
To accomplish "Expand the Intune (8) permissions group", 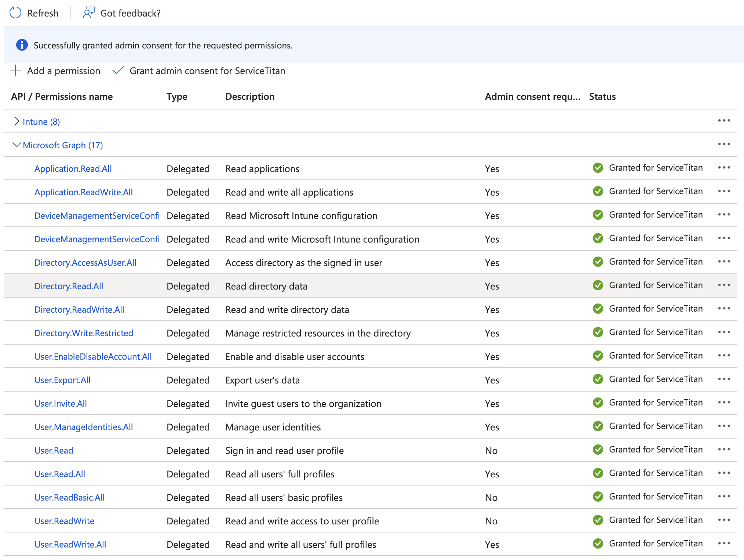I will pyautogui.click(x=16, y=121).
